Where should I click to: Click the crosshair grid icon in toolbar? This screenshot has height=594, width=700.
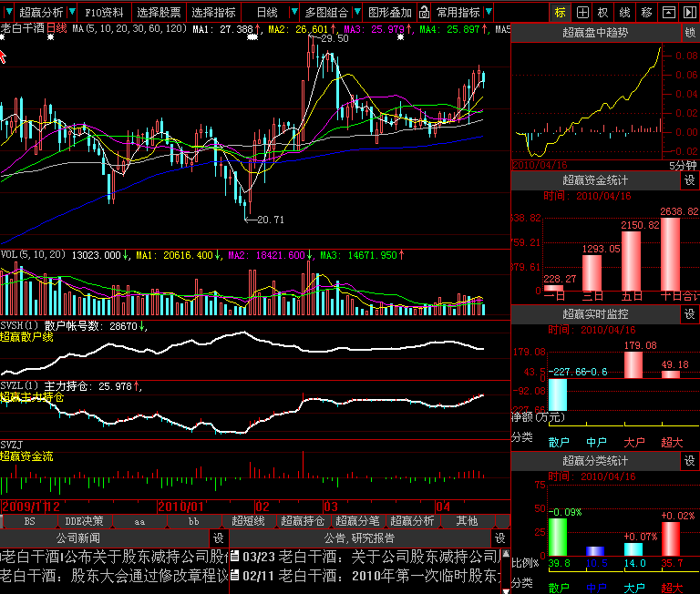pyautogui.click(x=582, y=13)
